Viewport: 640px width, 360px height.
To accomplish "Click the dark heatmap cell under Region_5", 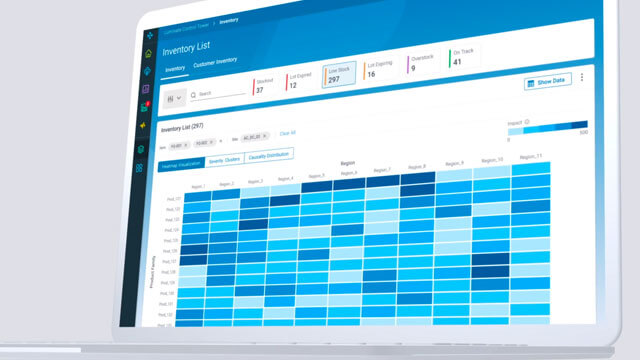I will coord(317,187).
